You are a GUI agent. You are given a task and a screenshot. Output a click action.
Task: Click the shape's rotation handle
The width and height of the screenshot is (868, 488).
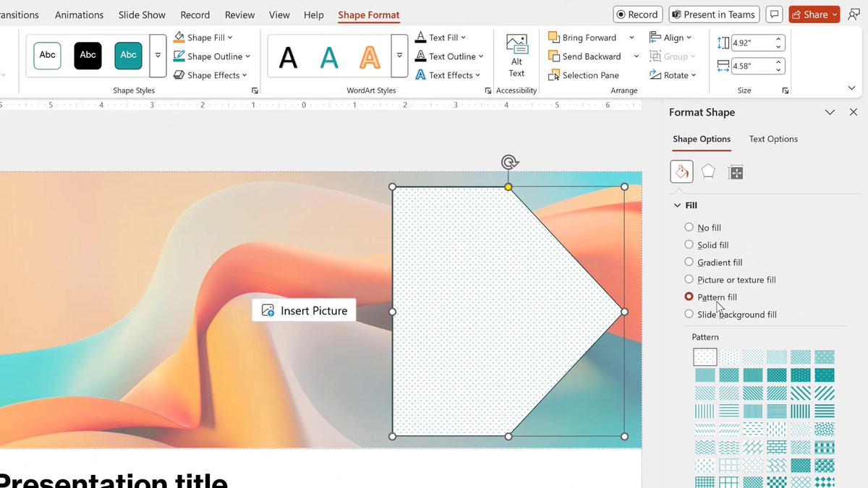point(509,162)
